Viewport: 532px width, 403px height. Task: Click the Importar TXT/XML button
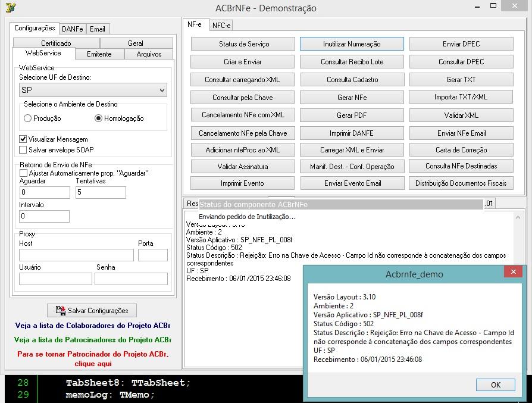[x=461, y=97]
